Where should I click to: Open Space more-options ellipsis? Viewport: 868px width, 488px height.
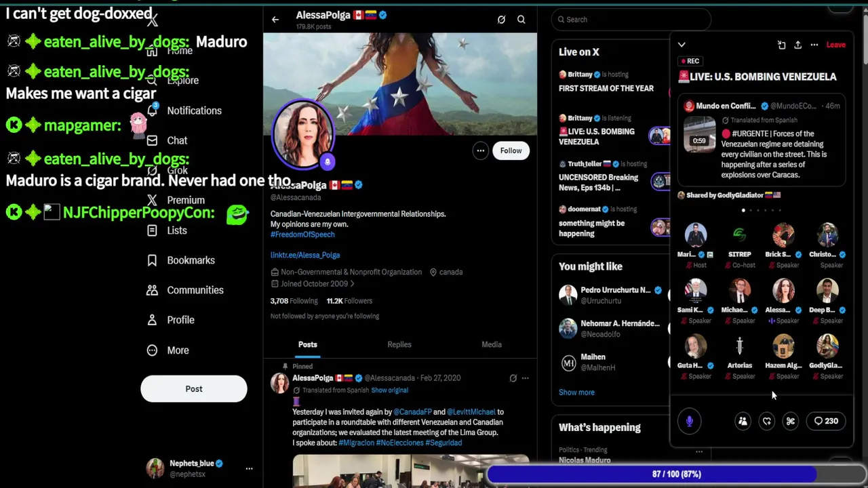point(814,45)
